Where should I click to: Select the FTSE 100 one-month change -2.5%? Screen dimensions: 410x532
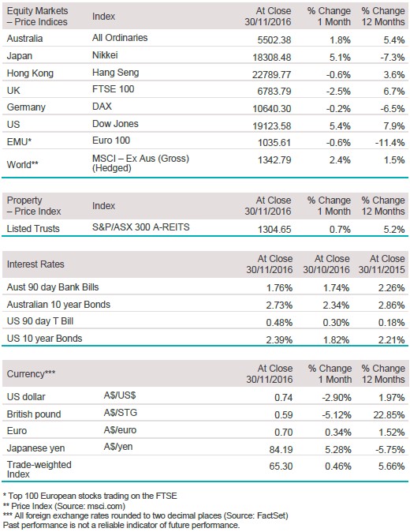coord(338,92)
